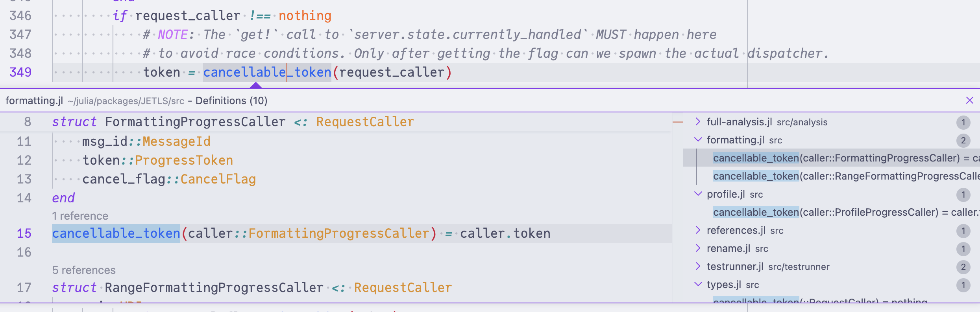Viewport: 980px width, 312px height.
Task: Select cancellable_token FormattingProgressCaller definition entry
Action: [831, 158]
